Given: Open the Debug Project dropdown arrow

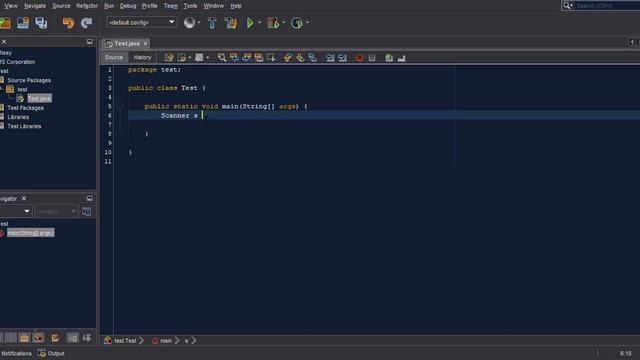Looking at the screenshot, I should (284, 23).
